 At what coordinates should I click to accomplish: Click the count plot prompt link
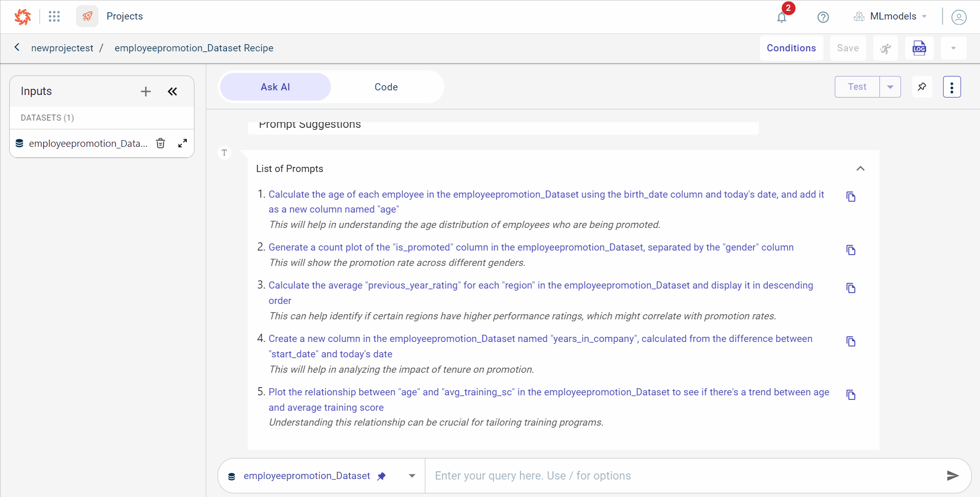click(531, 247)
